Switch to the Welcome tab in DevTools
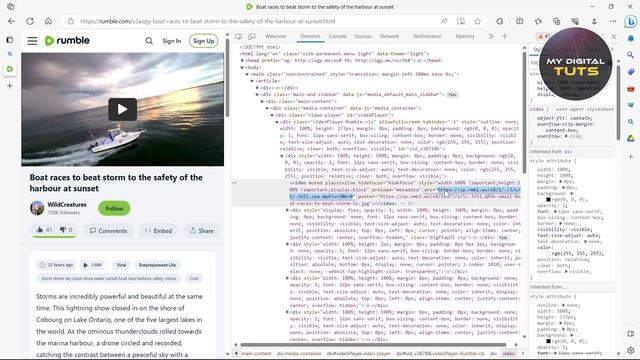 point(276,36)
